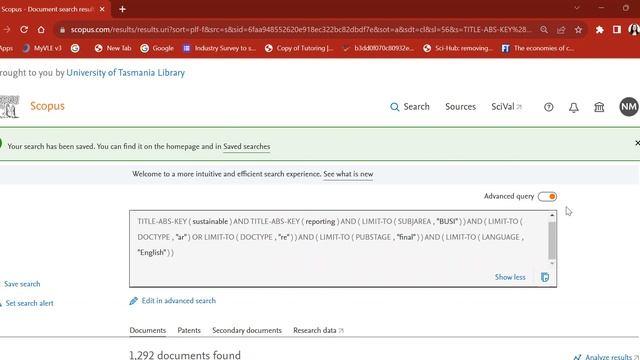Open the institution building icon
The height and width of the screenshot is (360, 640).
(599, 107)
